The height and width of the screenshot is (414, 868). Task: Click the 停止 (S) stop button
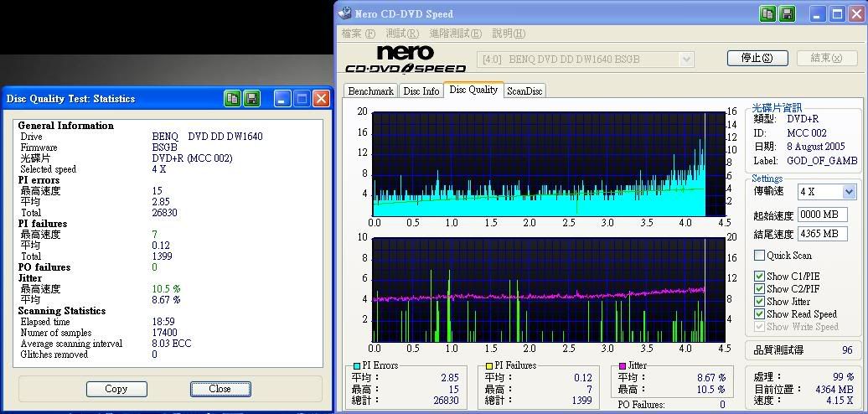click(x=757, y=58)
